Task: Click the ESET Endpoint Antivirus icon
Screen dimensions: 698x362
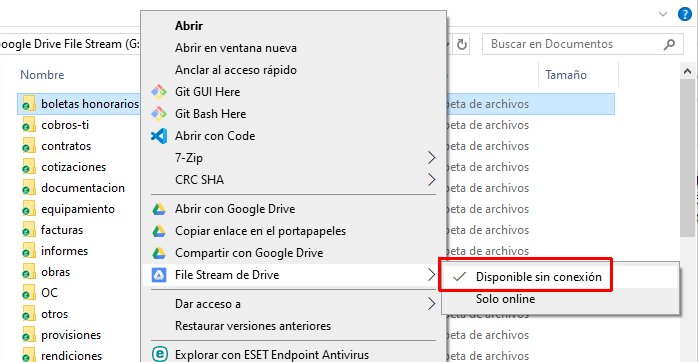Action: click(159, 354)
